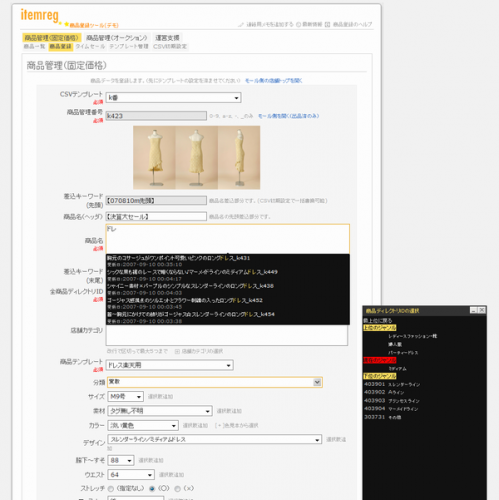Open the カラー dropdown
Viewport: 499px width, 500px height.
143,426
